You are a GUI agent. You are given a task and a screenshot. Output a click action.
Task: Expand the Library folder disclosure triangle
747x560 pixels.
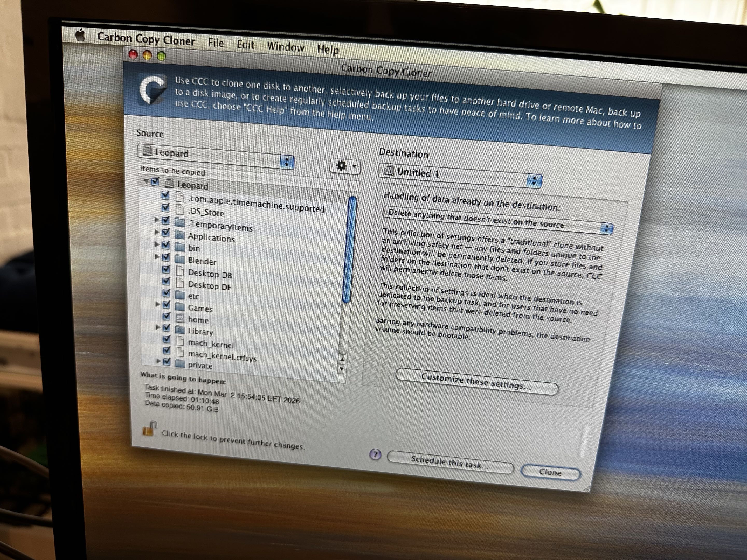(158, 327)
